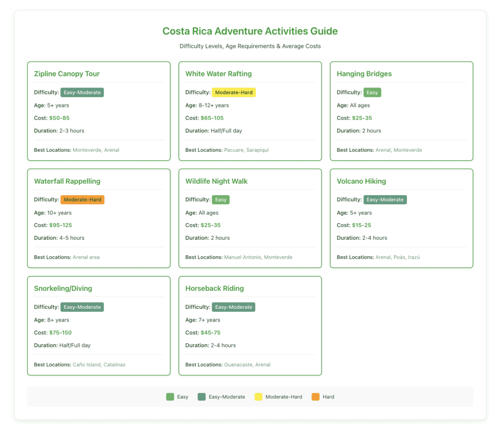Viewport: 504px width, 434px height.
Task: Click the Easy-Moderate badge on Zipline Canopy Tour
Action: [x=82, y=92]
